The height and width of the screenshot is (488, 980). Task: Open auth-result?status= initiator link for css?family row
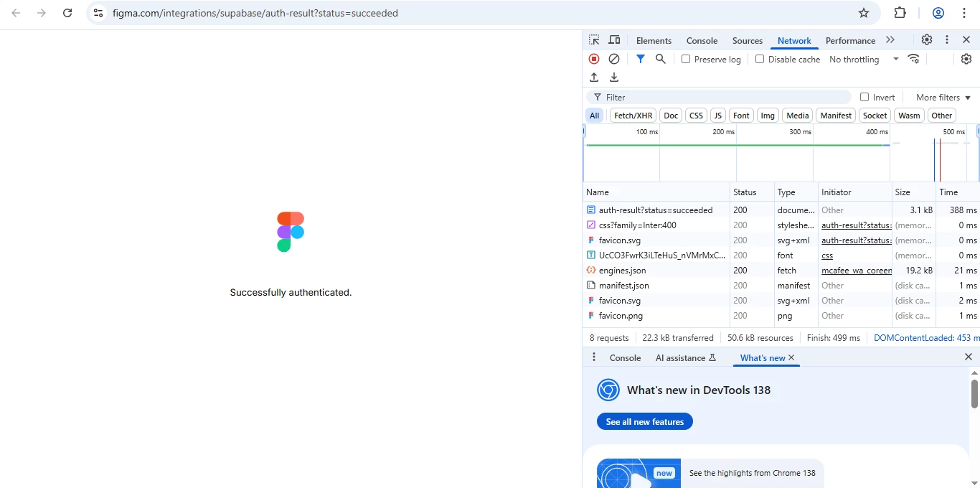coord(856,225)
